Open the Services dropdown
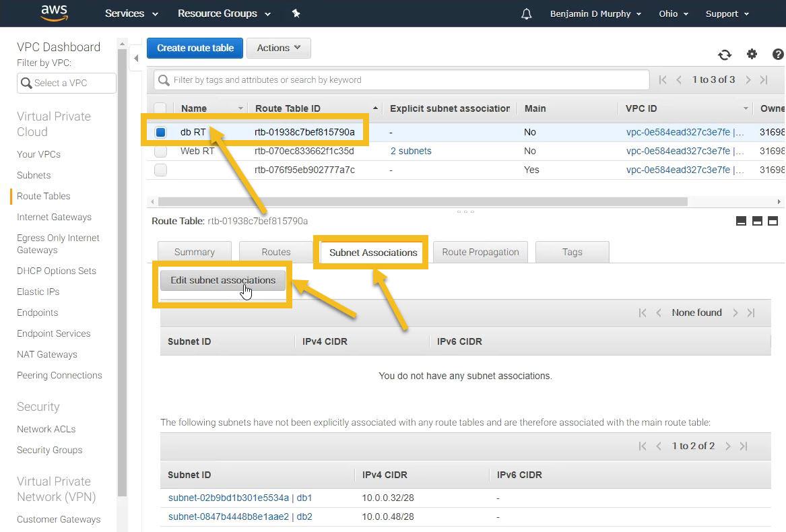 tap(131, 13)
